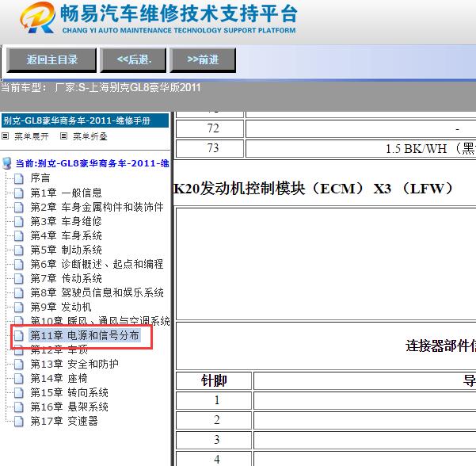Click page icon beside 第7章
476x466 pixels.
pos(19,278)
